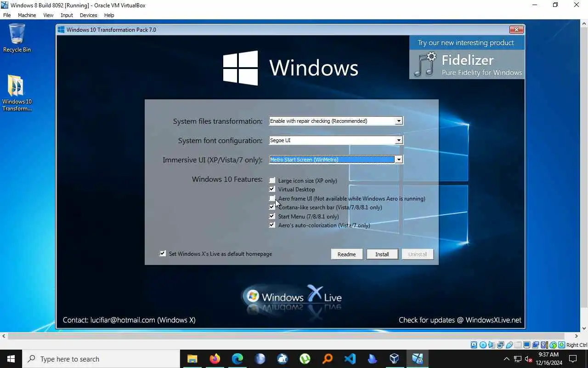Click the taskbar clock showing 9:37 AM
This screenshot has width=588, height=368.
pyautogui.click(x=548, y=359)
